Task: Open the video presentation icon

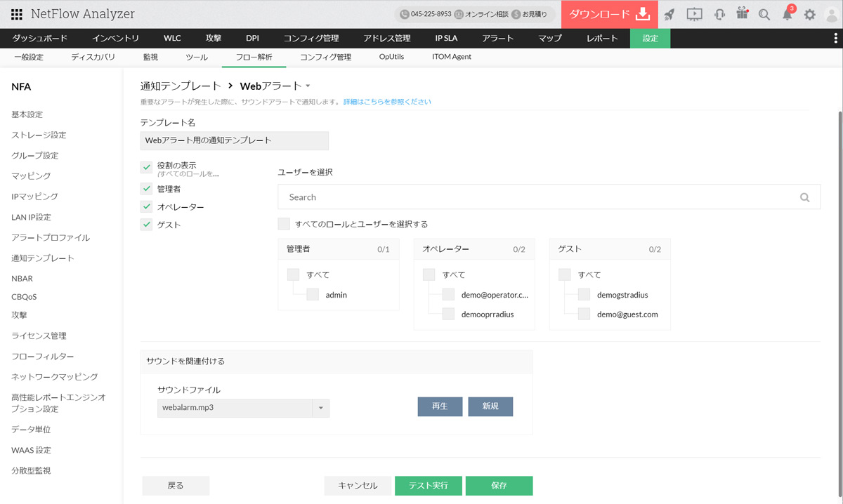Action: point(694,14)
